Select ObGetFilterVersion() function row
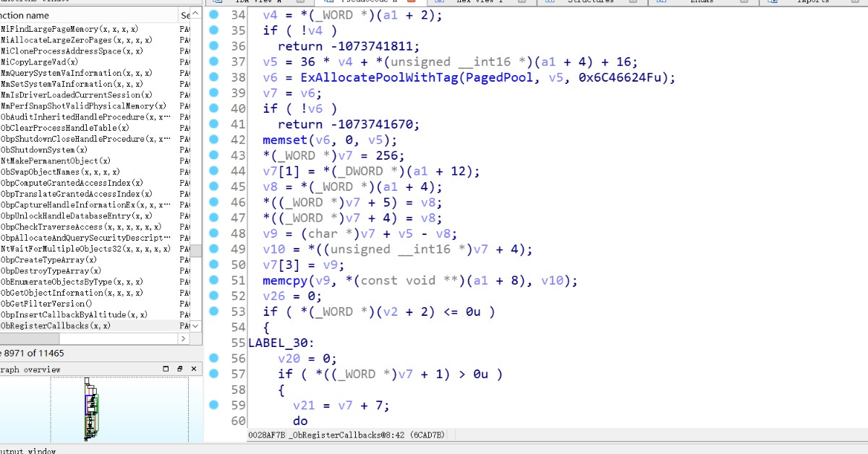 [x=95, y=304]
